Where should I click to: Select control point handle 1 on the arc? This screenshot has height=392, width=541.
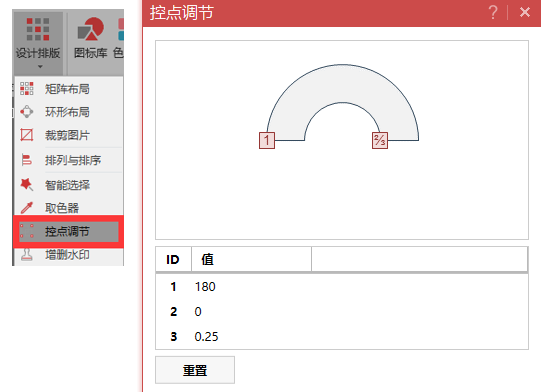pyautogui.click(x=267, y=140)
